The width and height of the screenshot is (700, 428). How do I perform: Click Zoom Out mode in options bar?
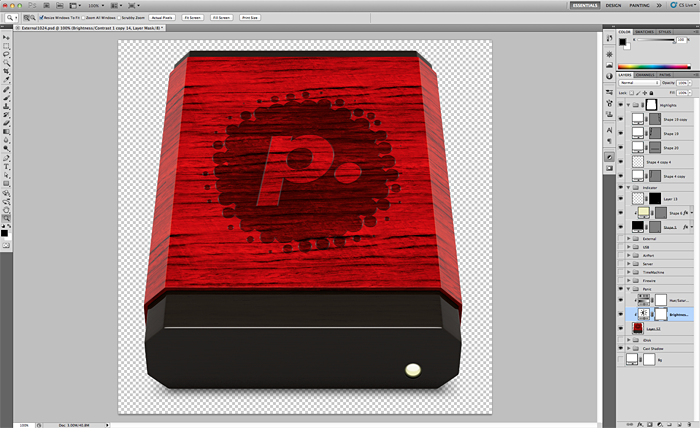33,18
